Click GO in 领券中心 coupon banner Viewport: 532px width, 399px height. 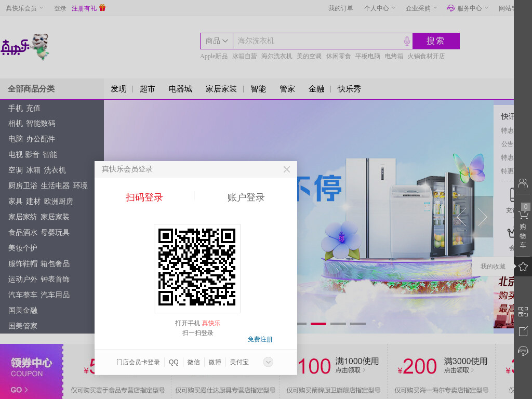pos(19,390)
